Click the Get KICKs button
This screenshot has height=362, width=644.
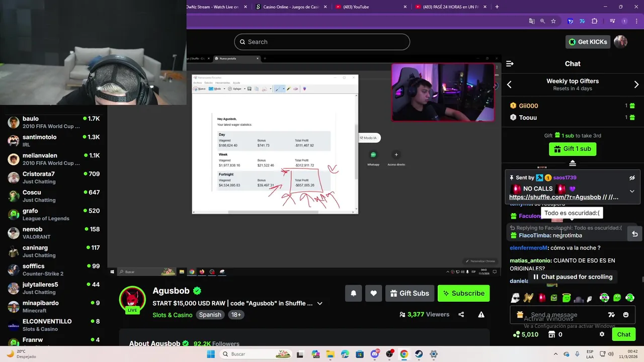[x=587, y=42]
